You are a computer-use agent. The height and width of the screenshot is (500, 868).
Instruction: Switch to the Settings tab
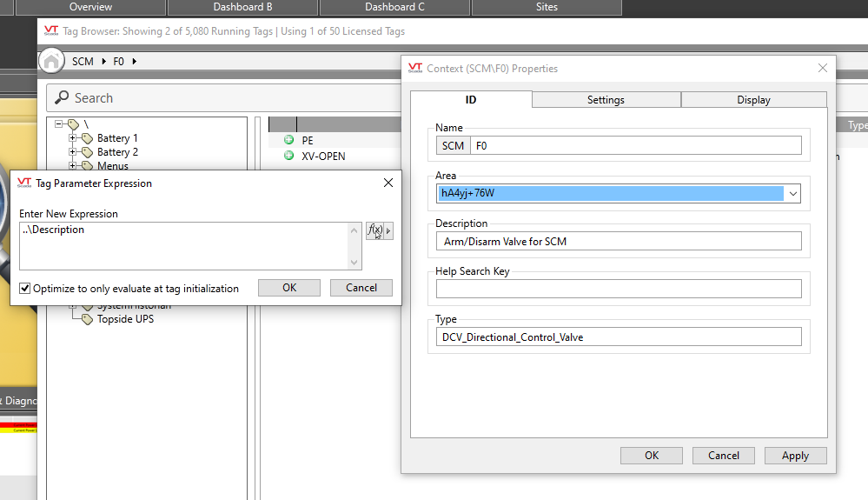coord(606,100)
